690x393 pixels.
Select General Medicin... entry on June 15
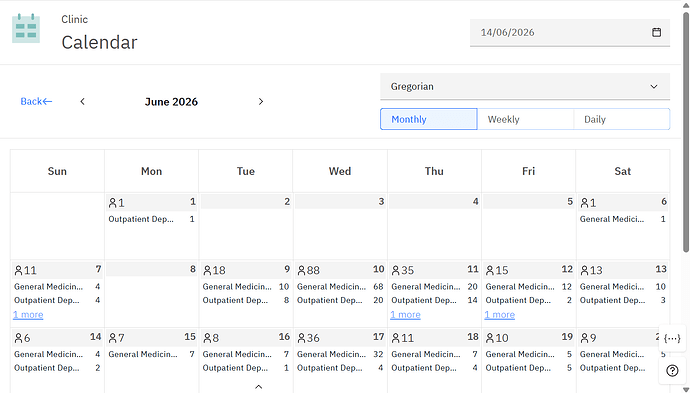[151, 354]
